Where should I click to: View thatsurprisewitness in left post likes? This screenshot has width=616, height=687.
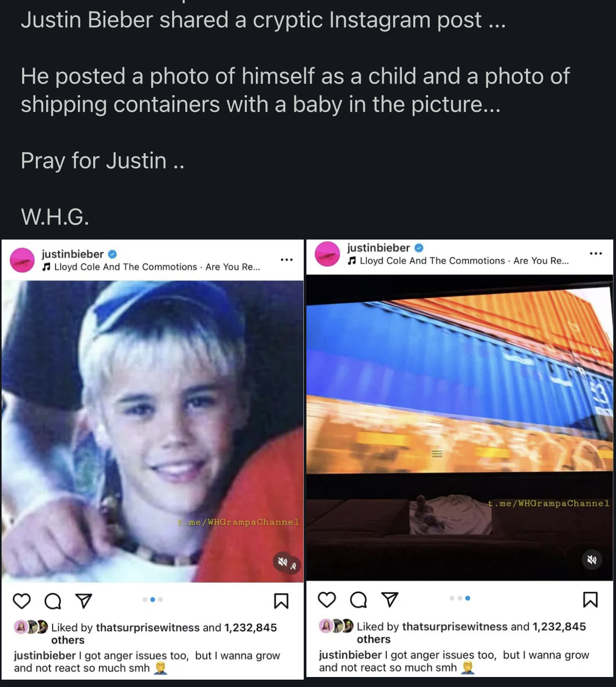[148, 628]
